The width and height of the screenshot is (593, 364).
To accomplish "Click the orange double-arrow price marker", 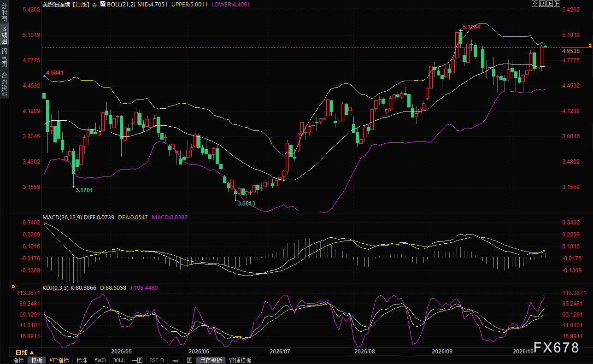I will click(590, 45).
